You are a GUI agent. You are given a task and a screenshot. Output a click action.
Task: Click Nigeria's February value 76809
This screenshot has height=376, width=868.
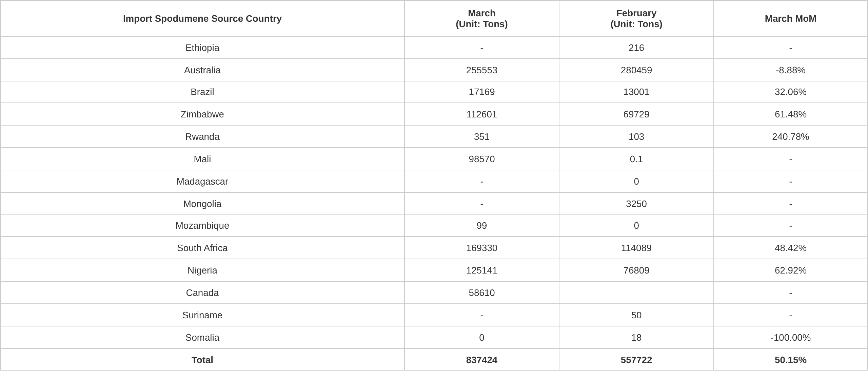[636, 270]
